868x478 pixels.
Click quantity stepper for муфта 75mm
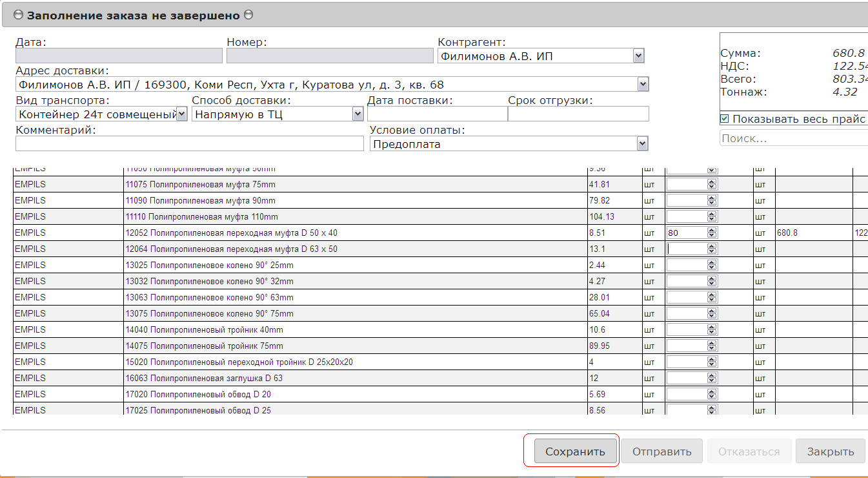[712, 184]
